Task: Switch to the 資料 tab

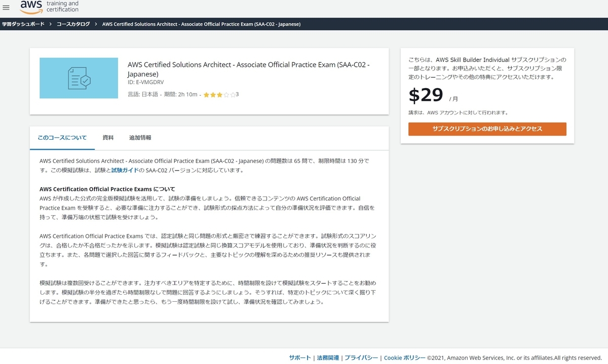Action: pyautogui.click(x=108, y=138)
